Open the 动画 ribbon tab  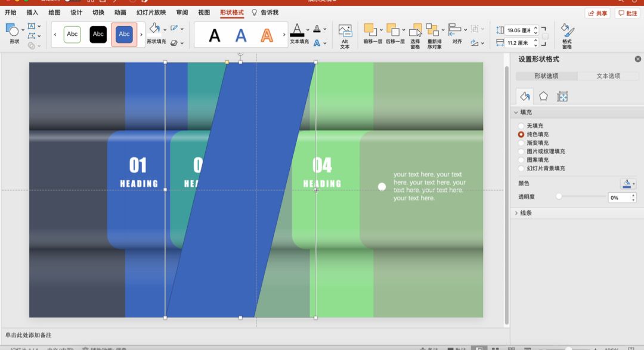(120, 13)
